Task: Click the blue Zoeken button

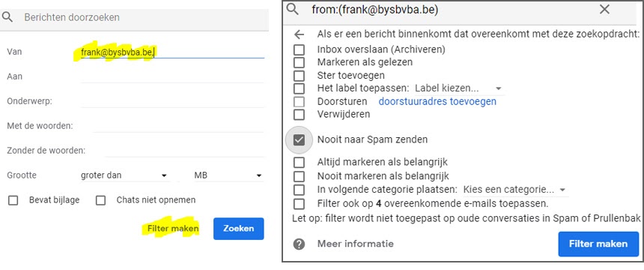Action: pos(239,229)
